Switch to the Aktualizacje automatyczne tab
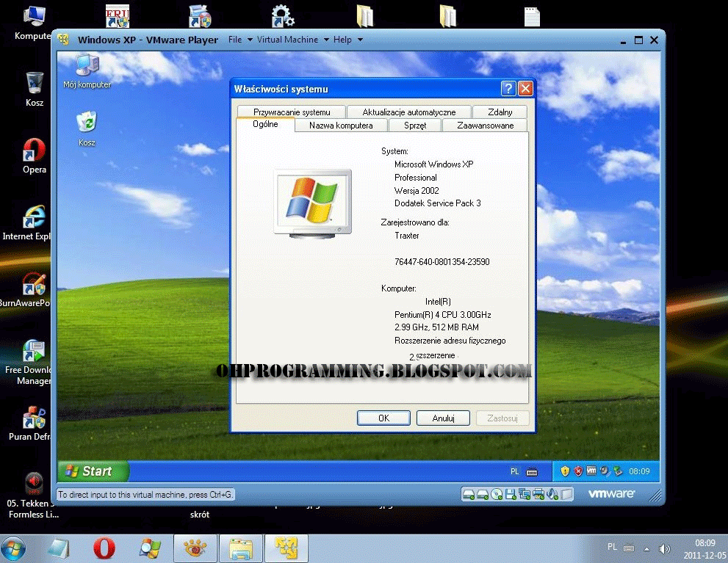Screen dimensions: 728x563 pyautogui.click(x=408, y=112)
